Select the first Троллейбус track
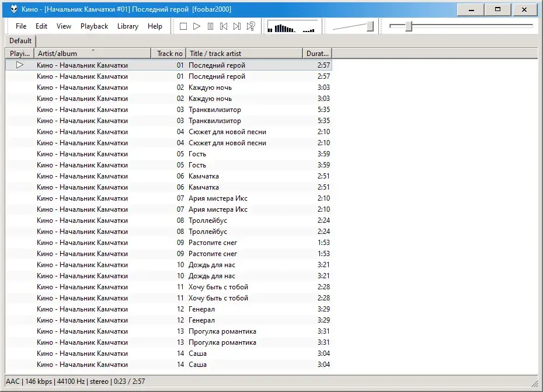The height and width of the screenshot is (392, 543). (x=169, y=220)
